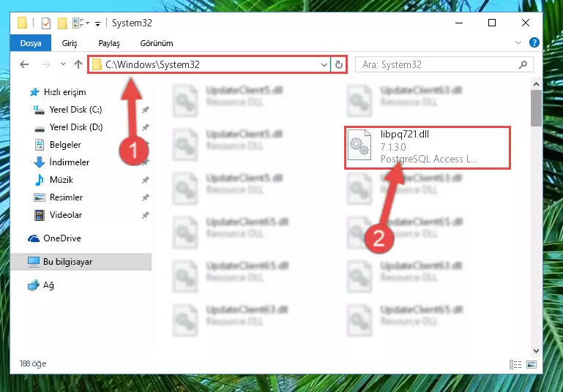Open recent locations dropdown arrow
Viewport: 563px width, 392px height.
pyautogui.click(x=63, y=64)
